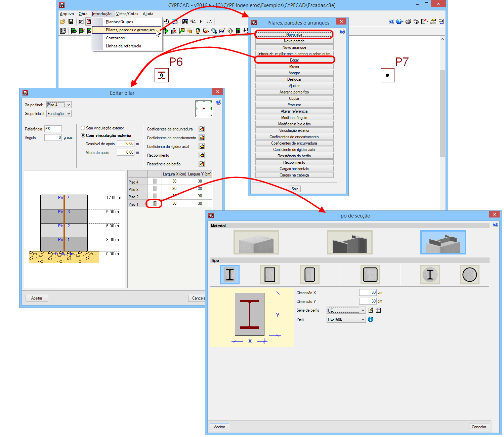504x437 pixels.
Task: Select steel profile material thumbnail
Action: click(x=350, y=242)
